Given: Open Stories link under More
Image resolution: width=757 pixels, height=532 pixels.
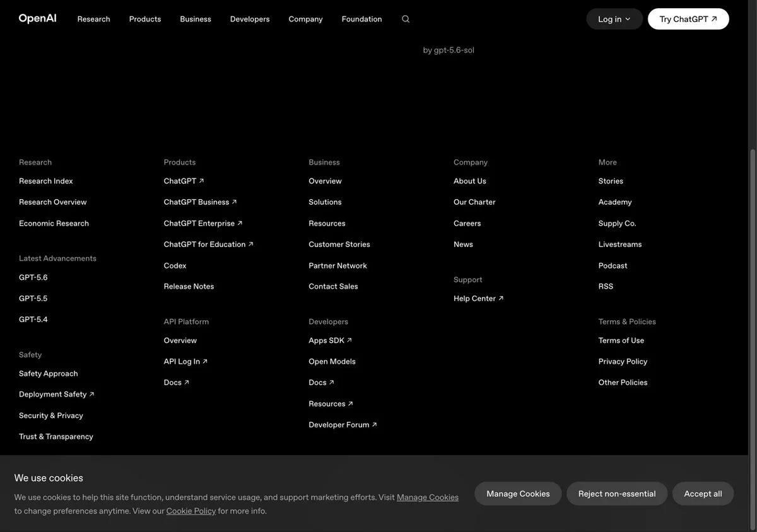Looking at the screenshot, I should tap(611, 181).
